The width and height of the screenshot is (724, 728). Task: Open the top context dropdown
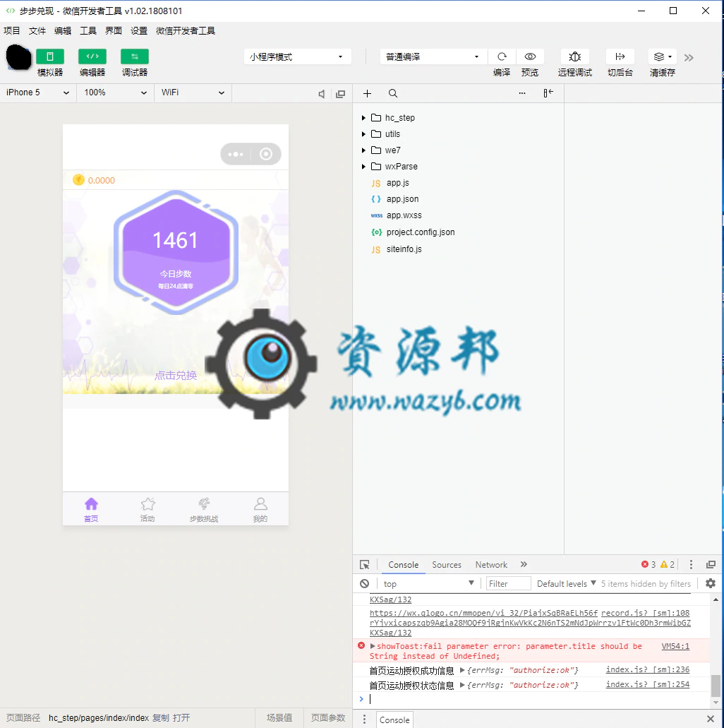click(428, 584)
